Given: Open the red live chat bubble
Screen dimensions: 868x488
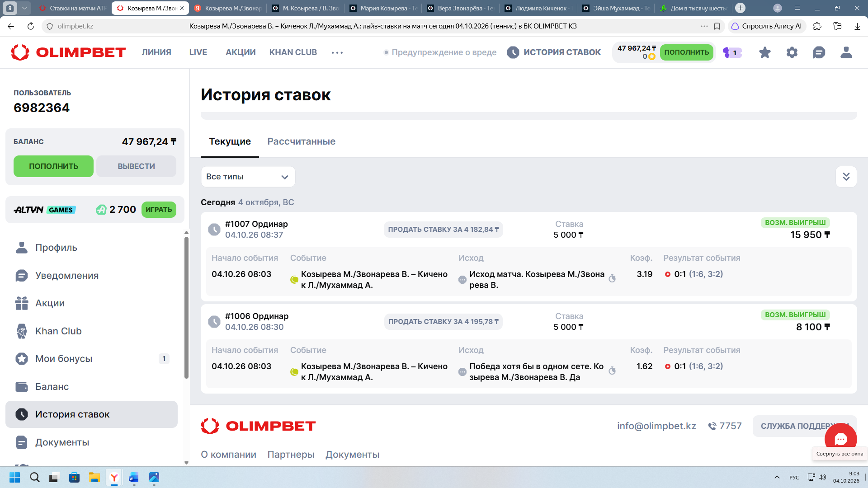Looking at the screenshot, I should pos(840,439).
